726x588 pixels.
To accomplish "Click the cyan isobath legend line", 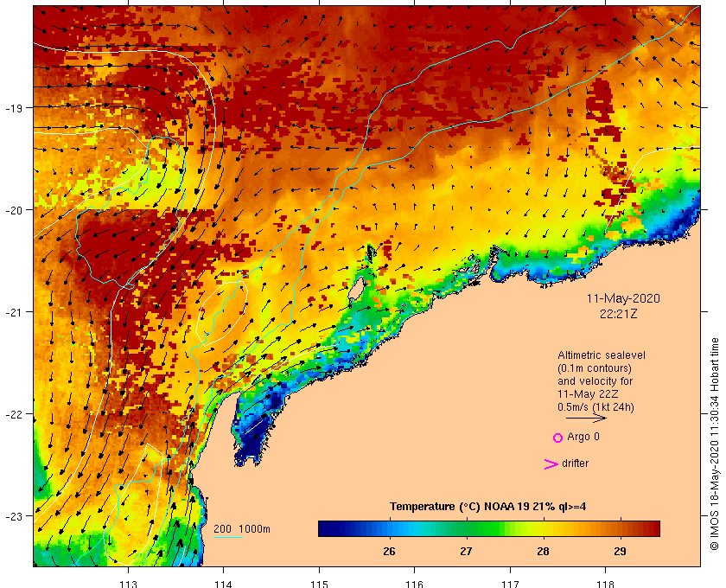I will pos(228,538).
